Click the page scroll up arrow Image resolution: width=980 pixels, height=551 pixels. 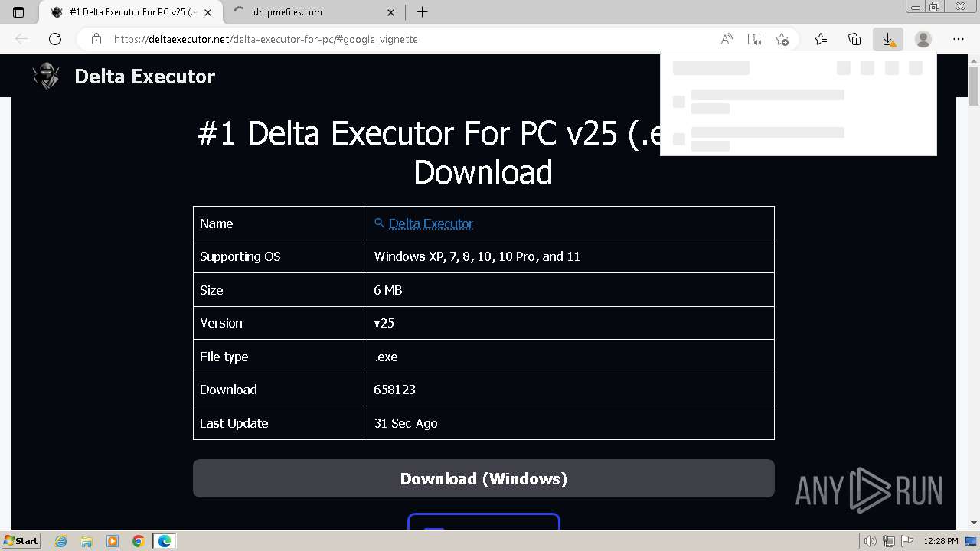click(x=974, y=60)
